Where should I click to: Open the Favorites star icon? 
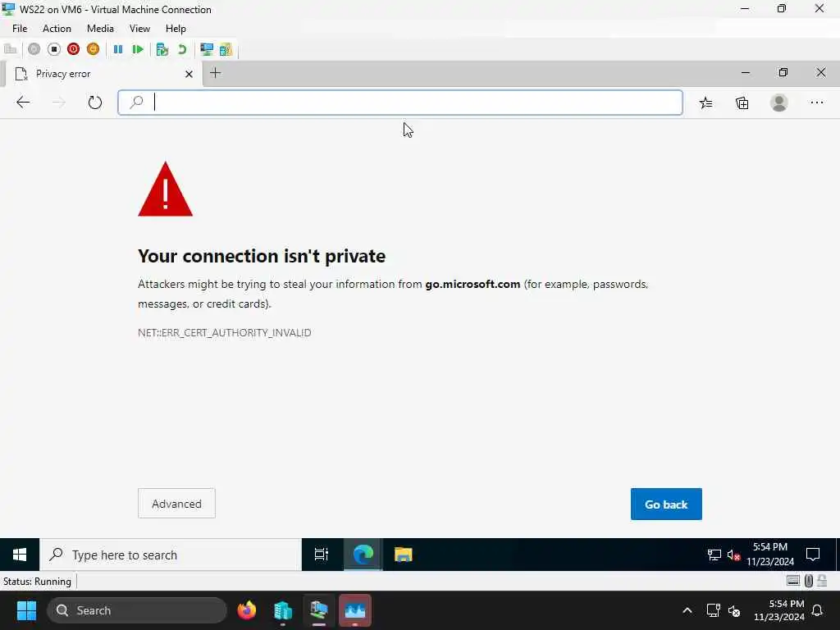(706, 103)
